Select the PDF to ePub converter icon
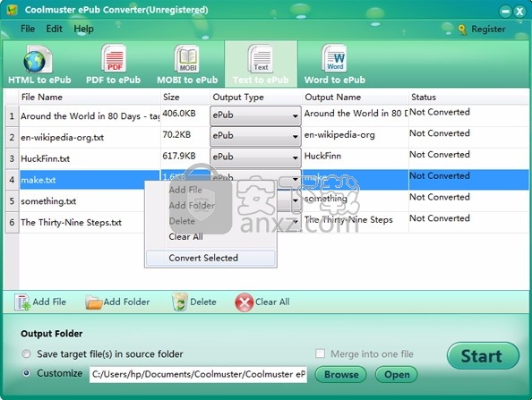The height and width of the screenshot is (400, 532). coord(114,59)
